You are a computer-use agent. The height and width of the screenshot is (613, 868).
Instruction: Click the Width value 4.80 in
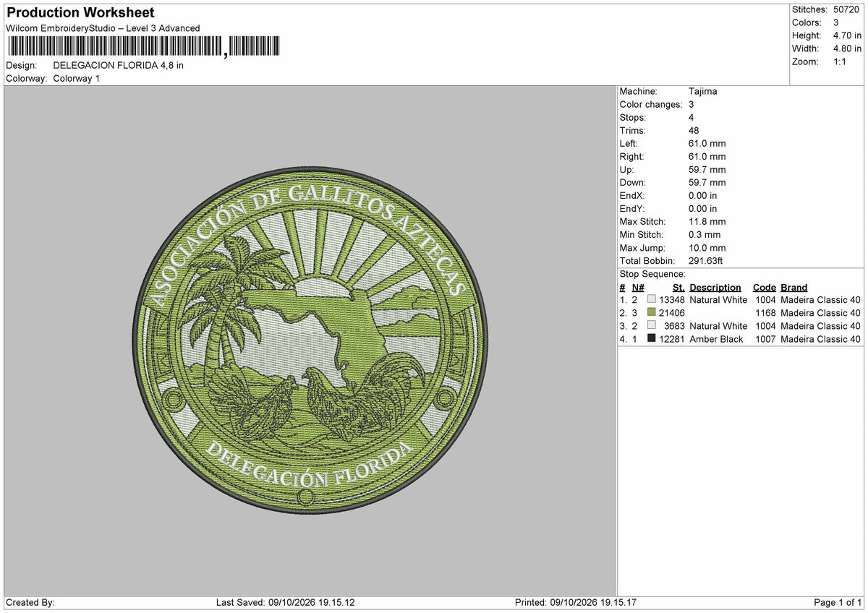point(848,48)
